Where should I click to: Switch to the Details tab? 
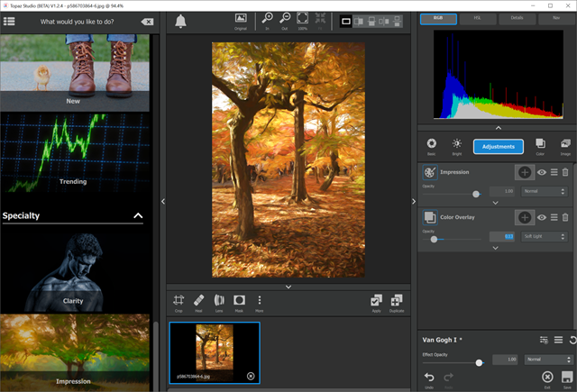coord(517,17)
